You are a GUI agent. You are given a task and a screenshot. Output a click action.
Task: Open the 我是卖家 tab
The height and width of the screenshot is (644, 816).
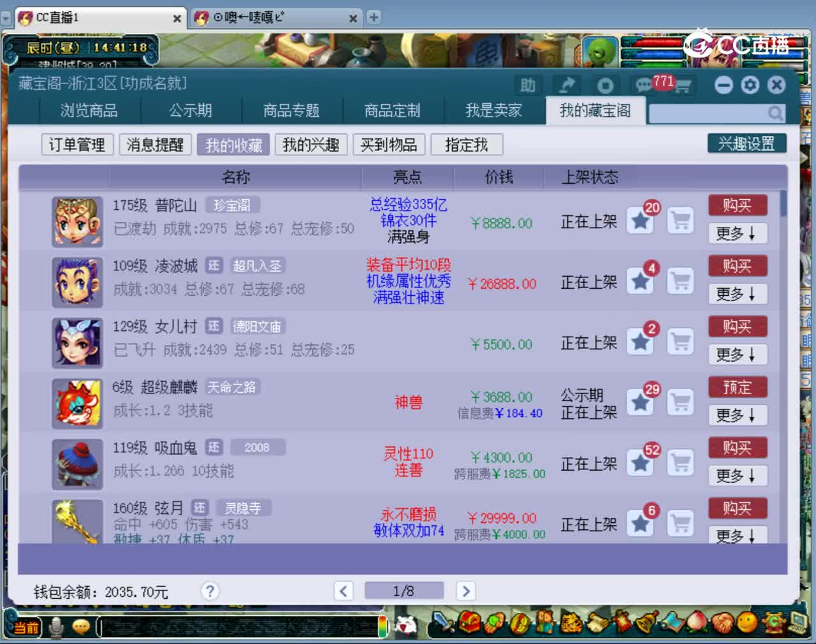pos(493,111)
